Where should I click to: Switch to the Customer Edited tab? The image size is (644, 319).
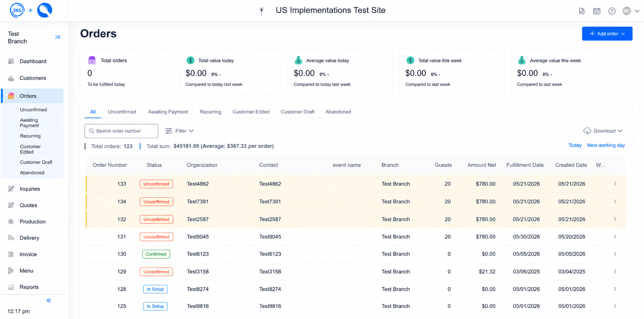(251, 112)
